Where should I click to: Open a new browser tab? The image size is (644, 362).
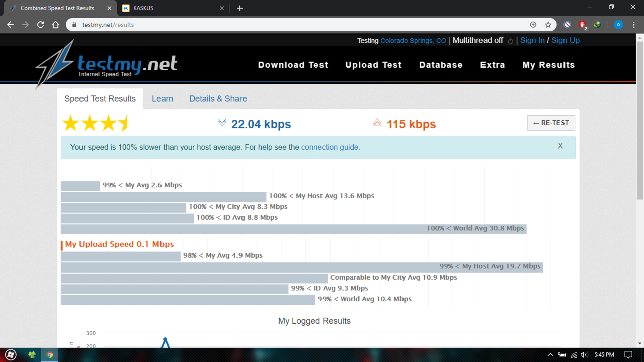[240, 8]
